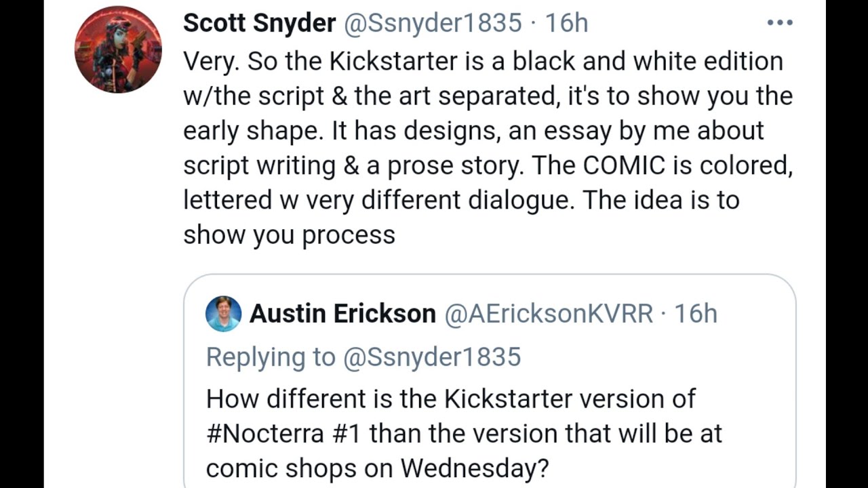Click the 16h timestamp on Scott's tweet

(x=567, y=23)
